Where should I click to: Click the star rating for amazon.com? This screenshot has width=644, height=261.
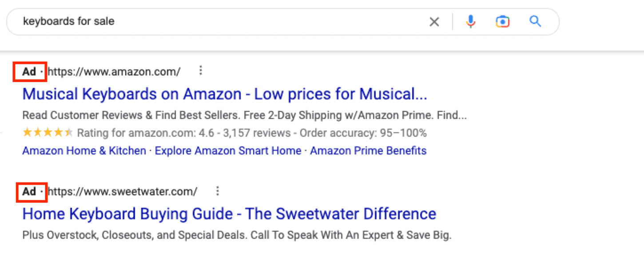coord(45,132)
